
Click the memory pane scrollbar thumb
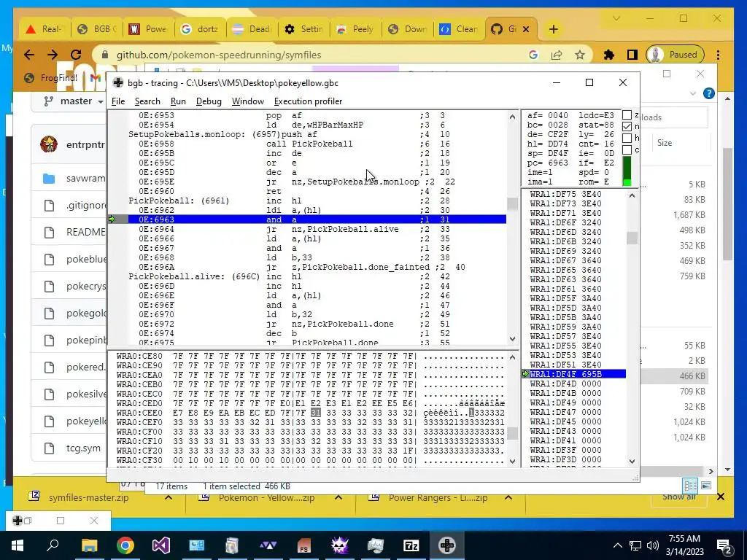click(x=512, y=434)
